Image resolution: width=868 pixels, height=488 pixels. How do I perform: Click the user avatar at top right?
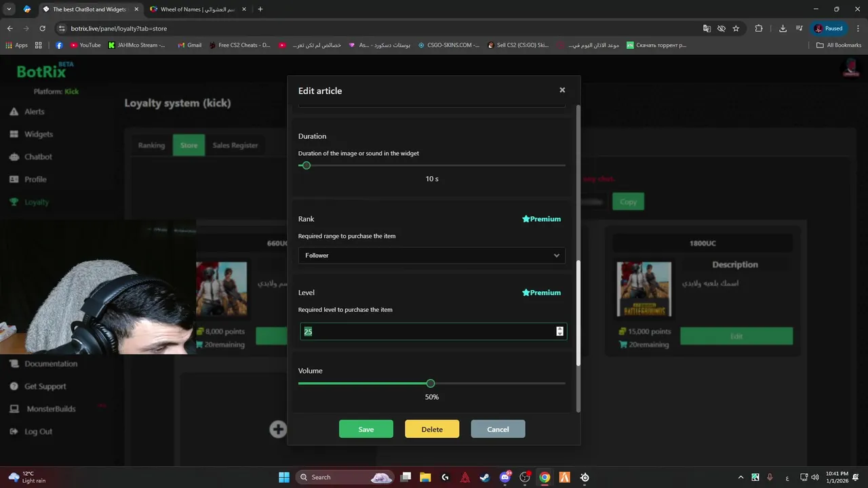tap(850, 68)
